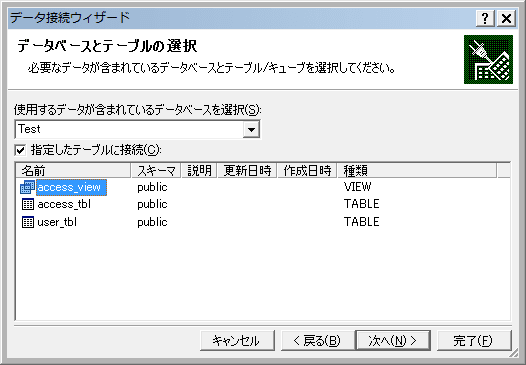The width and height of the screenshot is (526, 365).
Task: Click public schema of access_view row
Action: [x=152, y=187]
